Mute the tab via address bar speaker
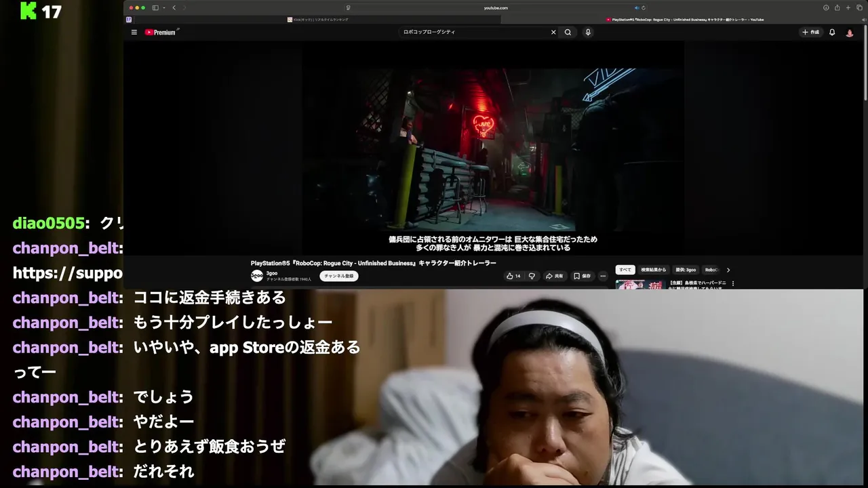Screen dimensions: 868x488 [636, 7]
